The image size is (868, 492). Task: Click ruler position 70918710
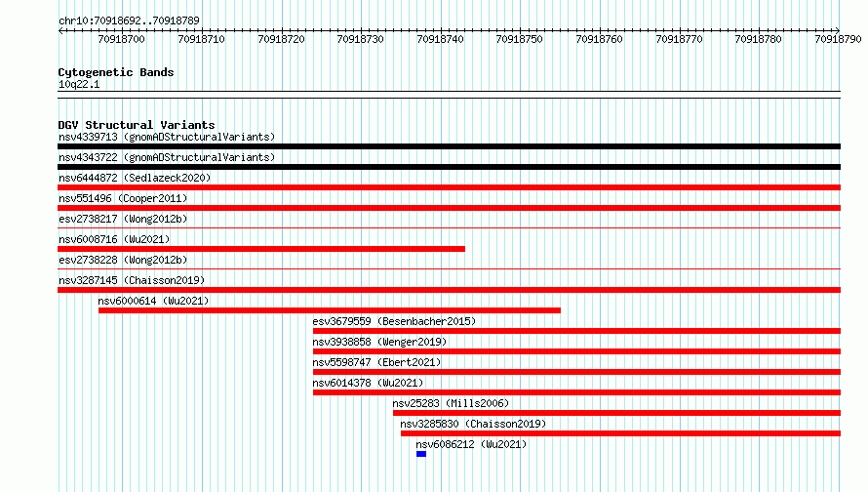(201, 39)
